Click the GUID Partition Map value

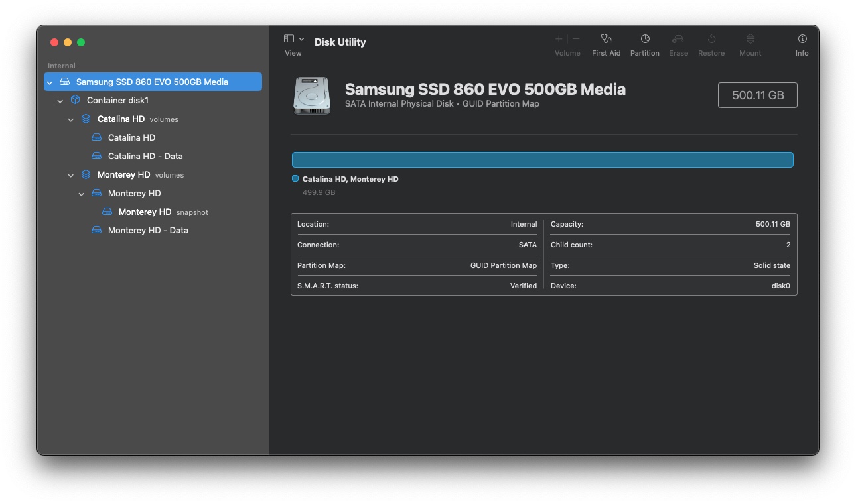(x=504, y=265)
